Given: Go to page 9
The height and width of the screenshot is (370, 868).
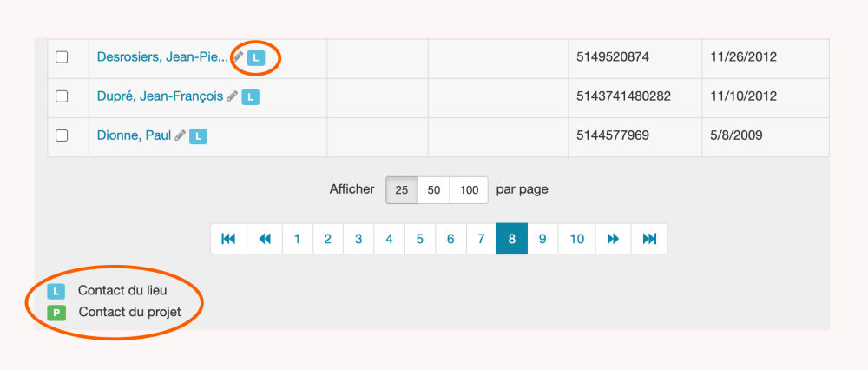Looking at the screenshot, I should point(542,239).
